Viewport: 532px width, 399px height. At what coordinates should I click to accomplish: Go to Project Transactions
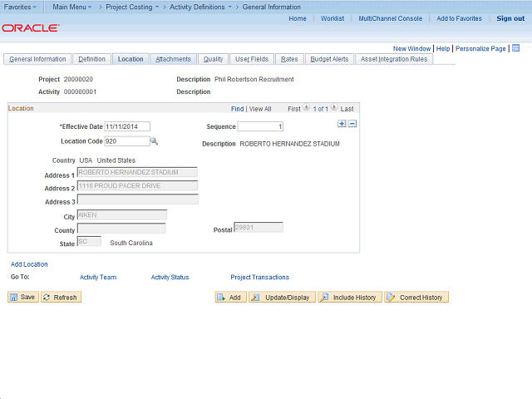[260, 277]
